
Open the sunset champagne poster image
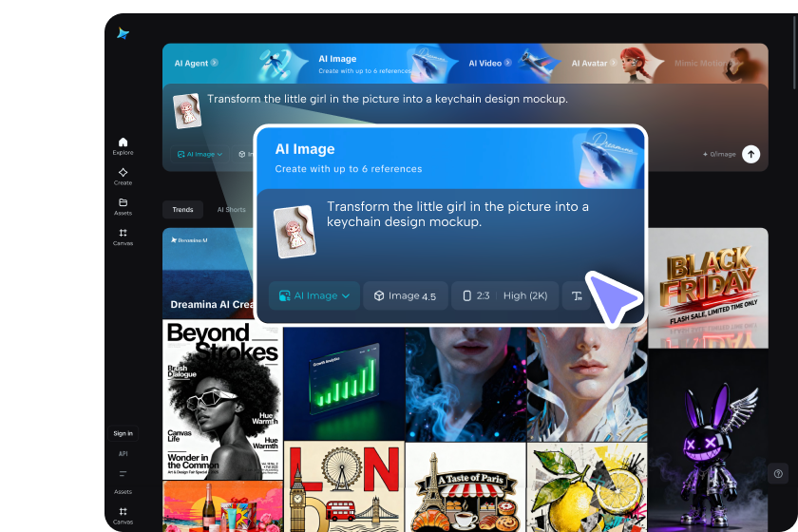click(x=222, y=506)
